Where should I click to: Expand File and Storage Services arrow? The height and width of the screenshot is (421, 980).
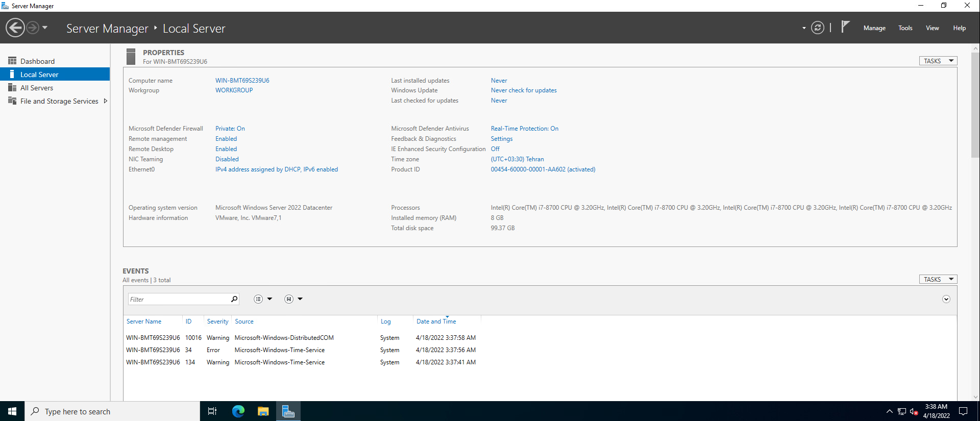105,101
